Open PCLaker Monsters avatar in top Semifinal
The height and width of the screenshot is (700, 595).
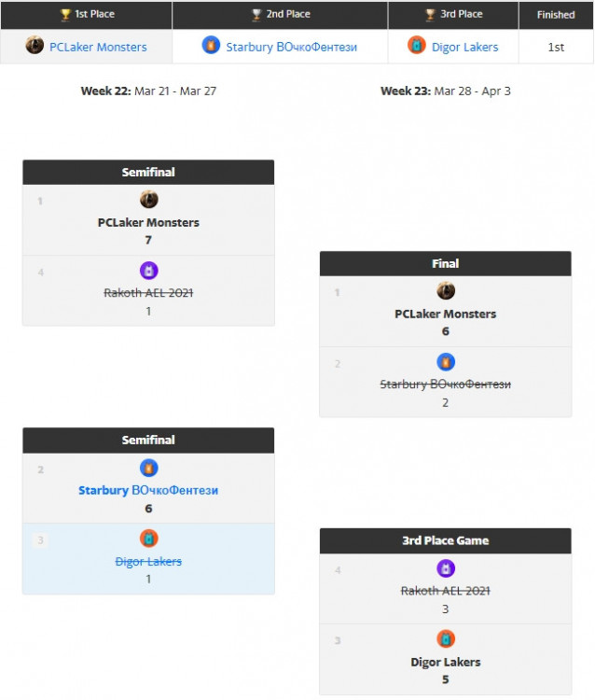point(148,200)
